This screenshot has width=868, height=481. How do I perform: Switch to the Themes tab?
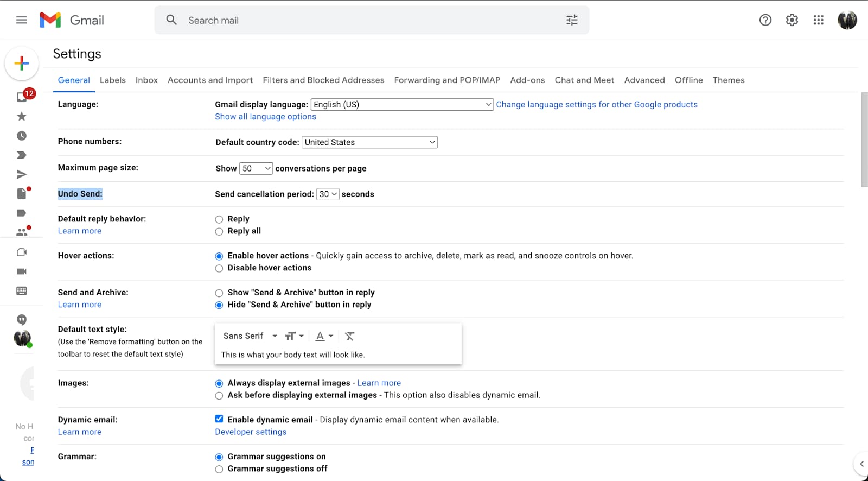pos(729,80)
